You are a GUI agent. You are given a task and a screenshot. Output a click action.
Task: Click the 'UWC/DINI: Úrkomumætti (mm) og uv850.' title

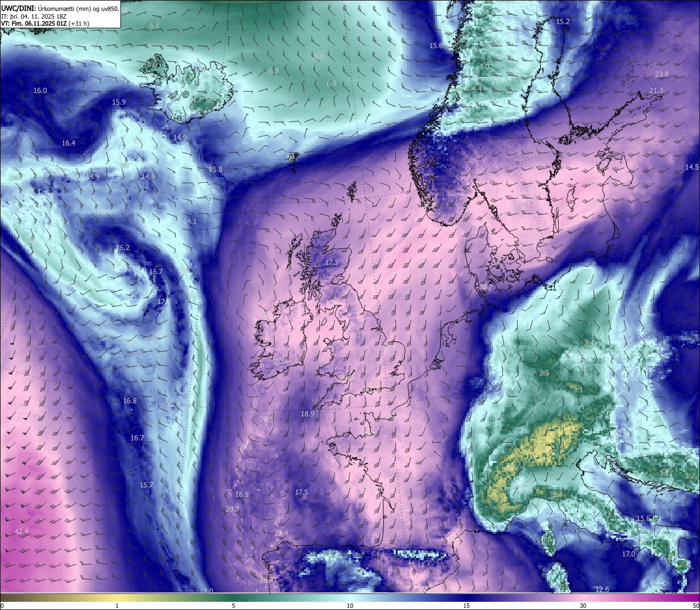click(x=60, y=8)
